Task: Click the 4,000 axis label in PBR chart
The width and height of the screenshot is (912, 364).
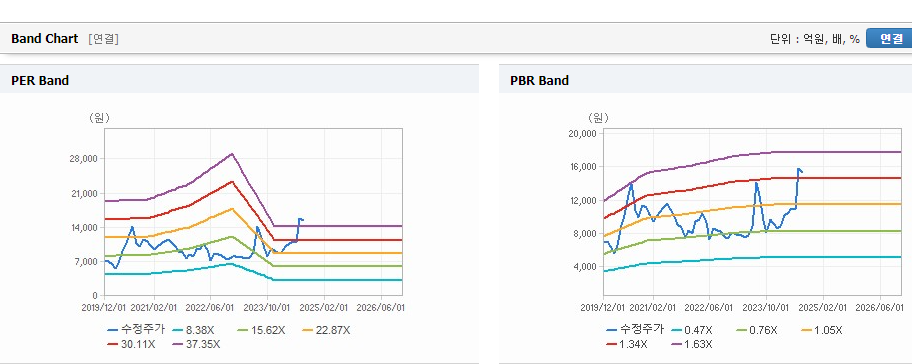Action: [585, 267]
